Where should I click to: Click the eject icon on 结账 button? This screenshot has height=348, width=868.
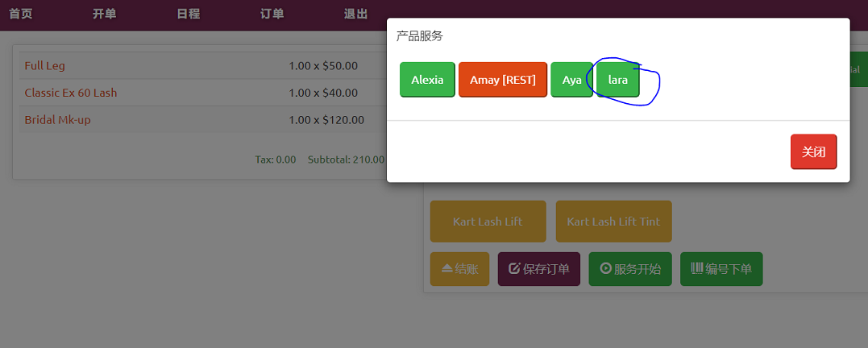446,269
